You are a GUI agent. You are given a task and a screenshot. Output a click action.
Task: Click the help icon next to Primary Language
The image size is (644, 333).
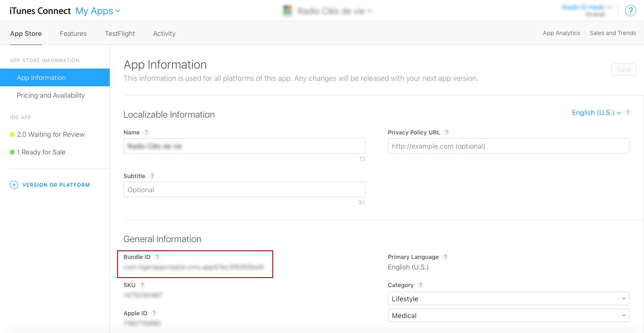[445, 257]
